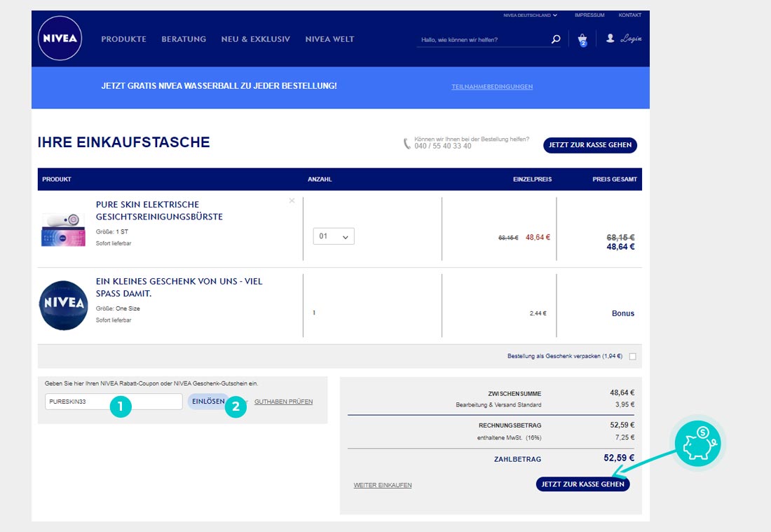Enable gift wrapping checkbox for the order

pyautogui.click(x=632, y=357)
